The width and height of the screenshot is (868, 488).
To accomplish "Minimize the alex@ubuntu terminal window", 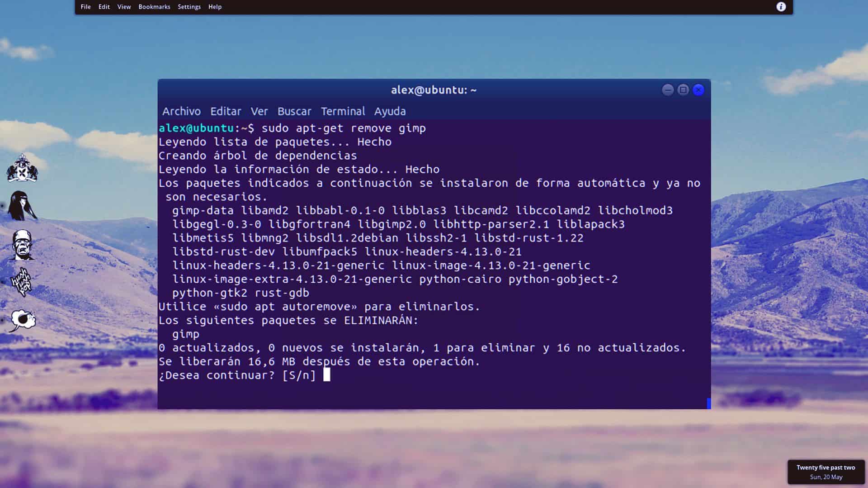I will 668,90.
